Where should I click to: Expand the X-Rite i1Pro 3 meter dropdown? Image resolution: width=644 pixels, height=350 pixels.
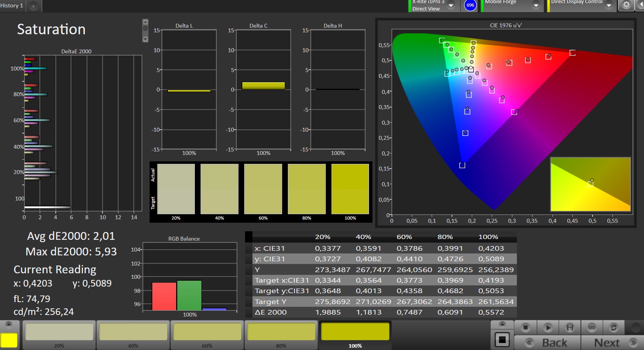coord(451,5)
